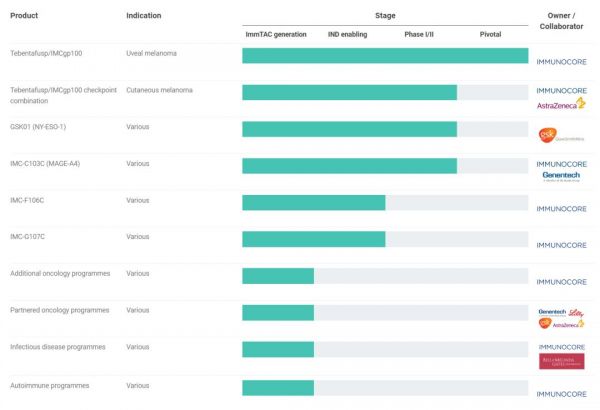The height and width of the screenshot is (410, 600).
Task: Click Immunocore logo in IMC-F106C row
Action: [561, 209]
